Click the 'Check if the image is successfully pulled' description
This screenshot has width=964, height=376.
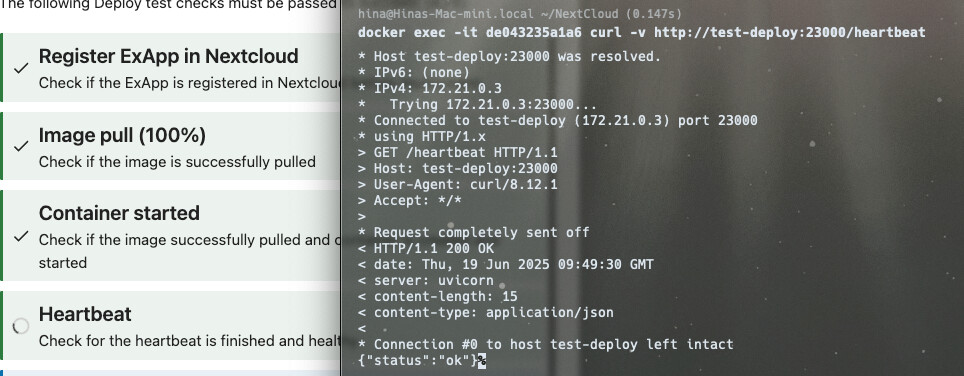click(x=177, y=162)
